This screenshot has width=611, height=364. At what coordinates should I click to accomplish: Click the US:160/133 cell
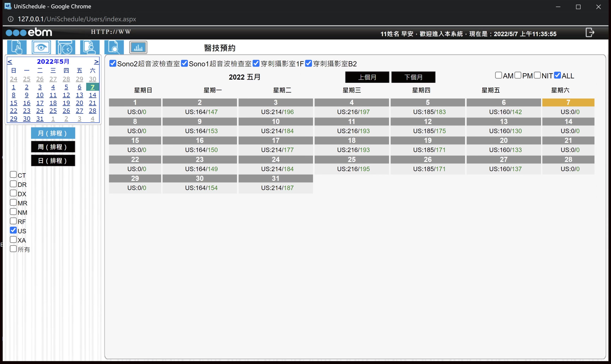pos(505,150)
